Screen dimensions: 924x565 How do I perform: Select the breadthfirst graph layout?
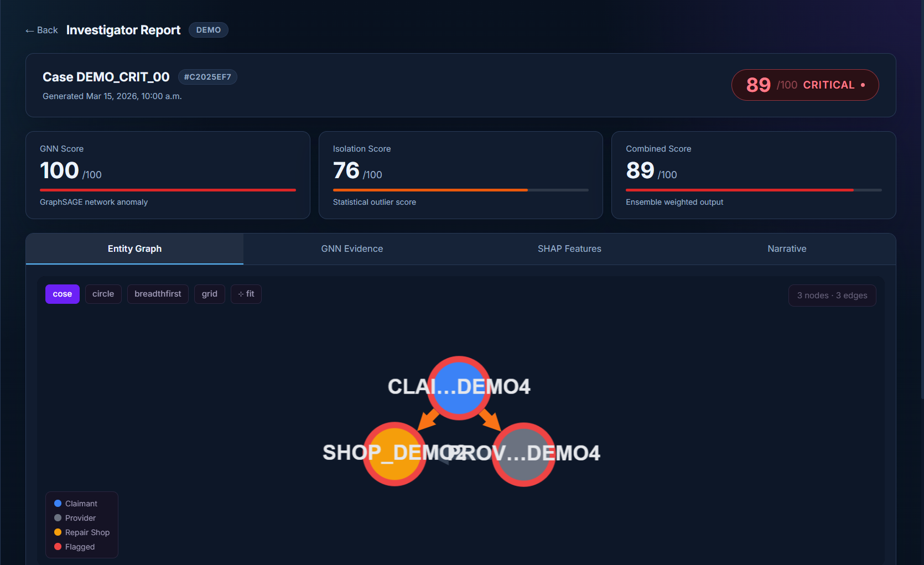(x=158, y=294)
